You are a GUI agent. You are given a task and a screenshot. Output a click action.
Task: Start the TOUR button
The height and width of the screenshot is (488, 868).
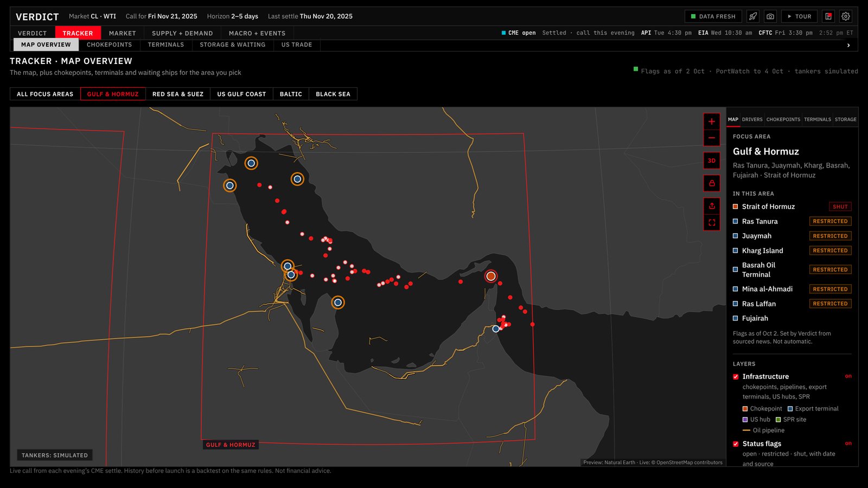tap(799, 16)
